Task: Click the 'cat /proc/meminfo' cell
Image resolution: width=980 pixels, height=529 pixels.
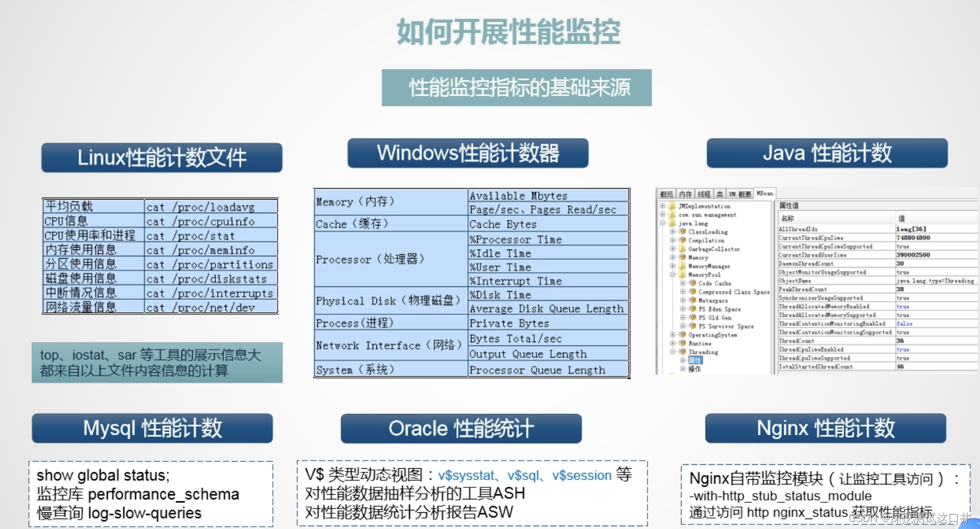Action: 211,250
